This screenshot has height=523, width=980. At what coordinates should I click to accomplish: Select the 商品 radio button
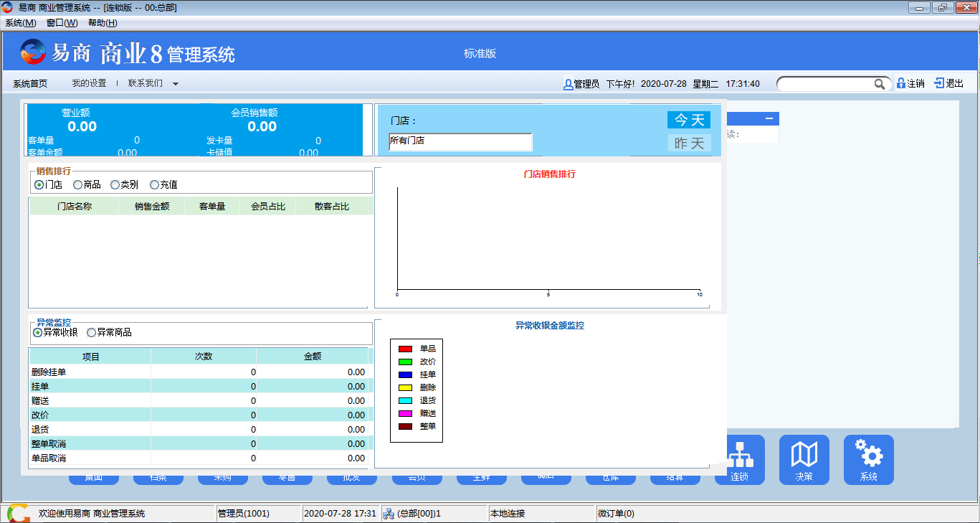(77, 184)
